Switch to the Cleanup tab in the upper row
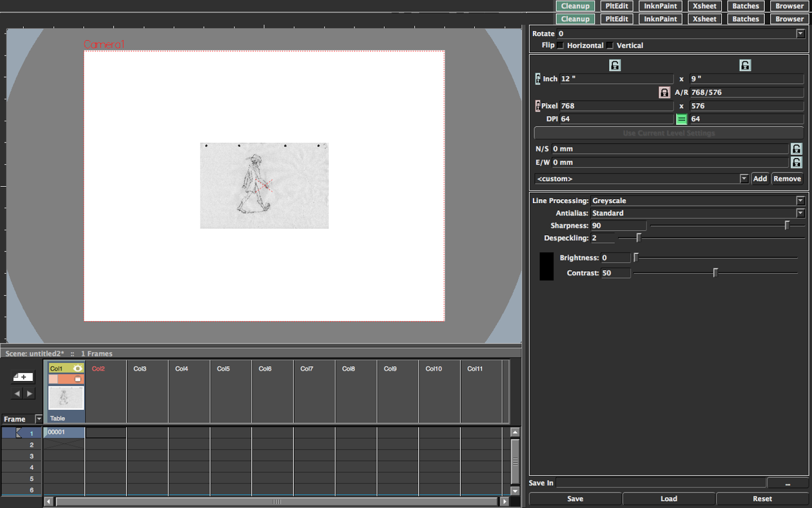This screenshot has height=508, width=812. 576,6
